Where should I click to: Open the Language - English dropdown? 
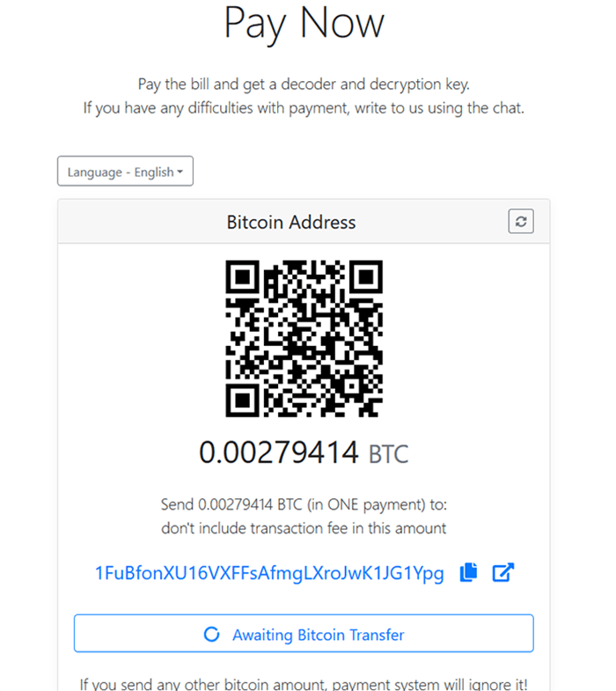(125, 171)
